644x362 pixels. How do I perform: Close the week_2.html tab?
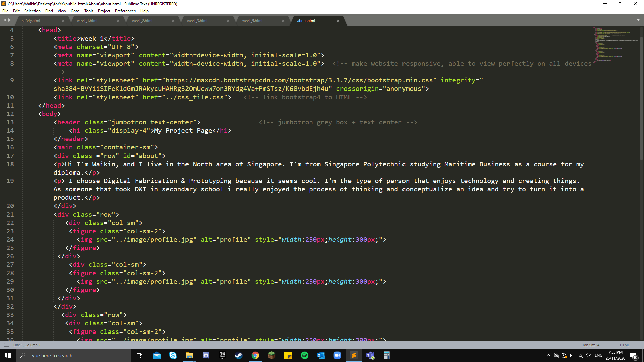click(x=173, y=21)
